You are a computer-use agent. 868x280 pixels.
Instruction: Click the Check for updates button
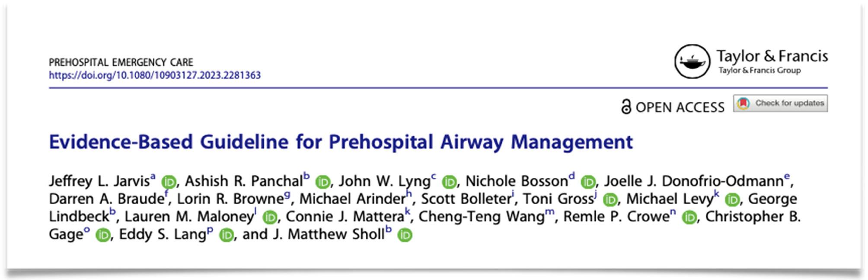[780, 103]
